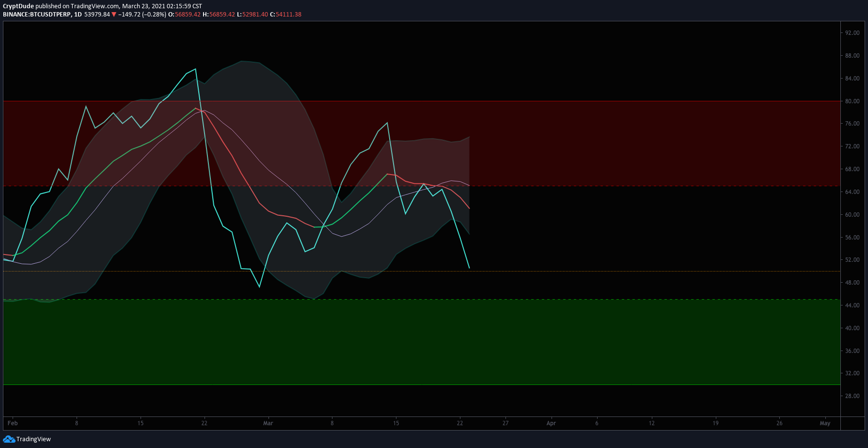Click the 27 date label on time axis
Viewport: 868px width, 448px height.
(x=505, y=423)
